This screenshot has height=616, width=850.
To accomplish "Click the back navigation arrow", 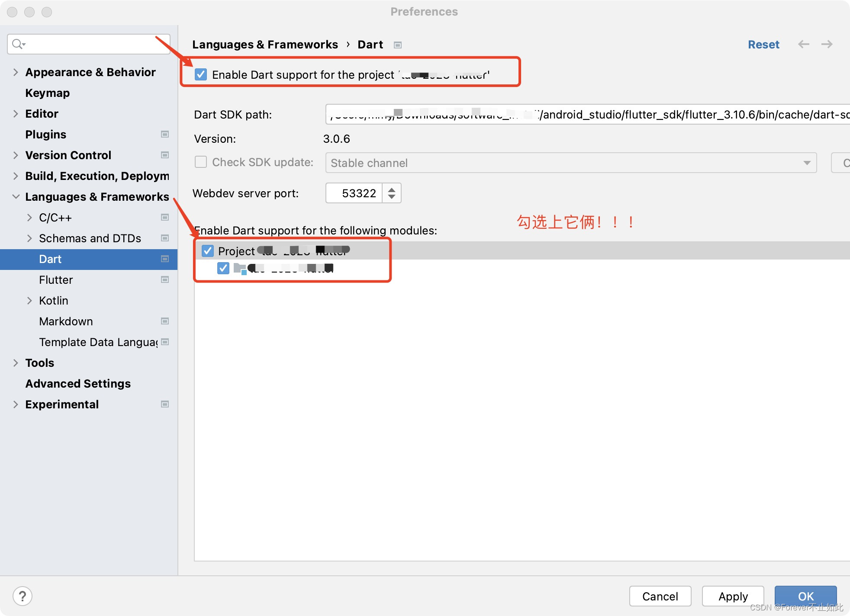I will coord(803,44).
